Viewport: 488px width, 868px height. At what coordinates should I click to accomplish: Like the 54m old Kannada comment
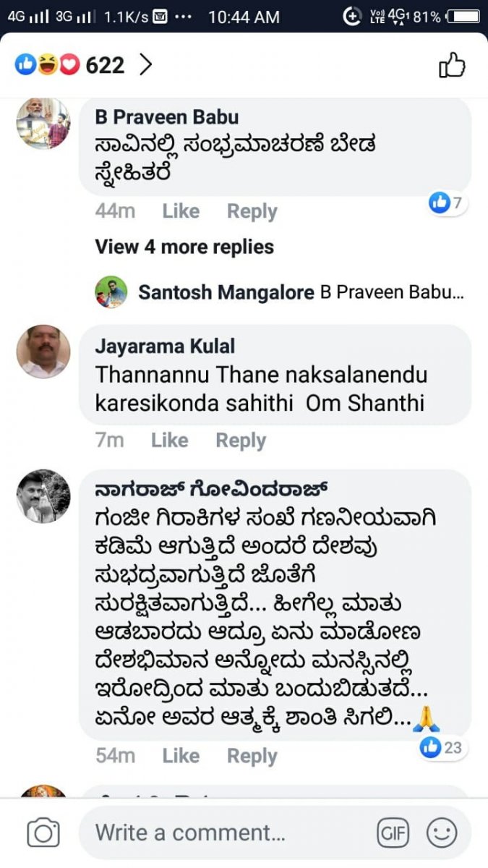pos(181,756)
